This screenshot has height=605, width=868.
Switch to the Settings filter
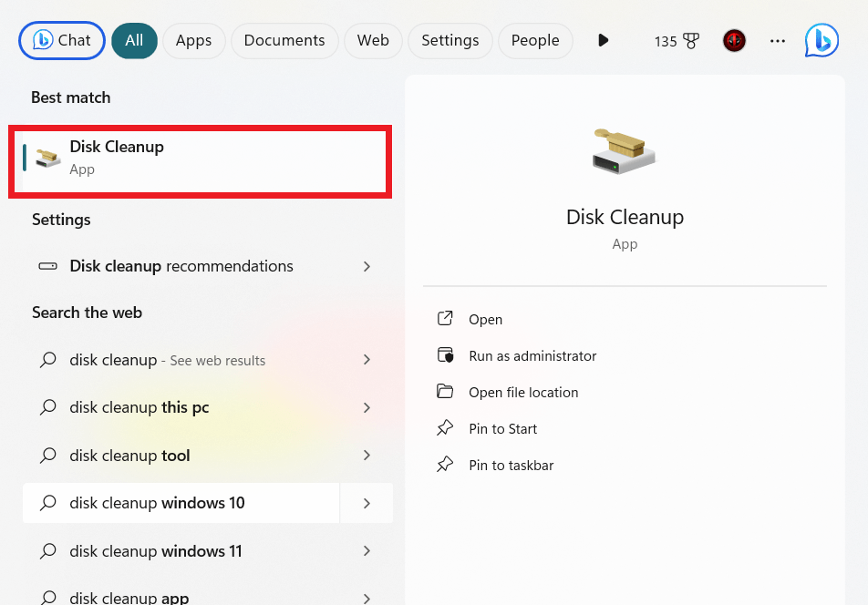pyautogui.click(x=450, y=40)
